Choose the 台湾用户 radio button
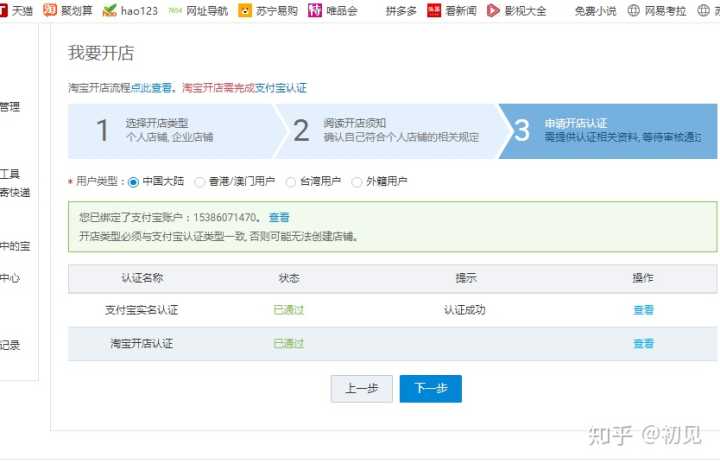This screenshot has height=464, width=720. click(x=291, y=182)
